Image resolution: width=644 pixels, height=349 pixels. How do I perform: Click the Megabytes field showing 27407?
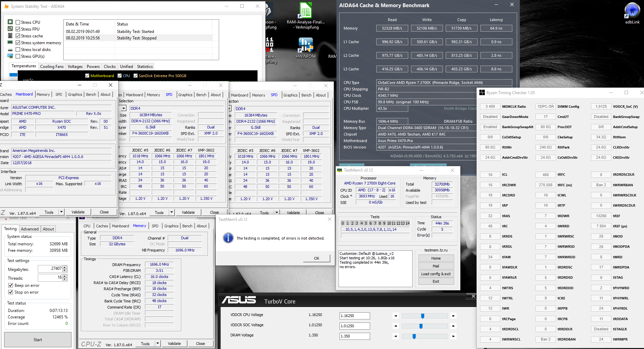coord(50,269)
